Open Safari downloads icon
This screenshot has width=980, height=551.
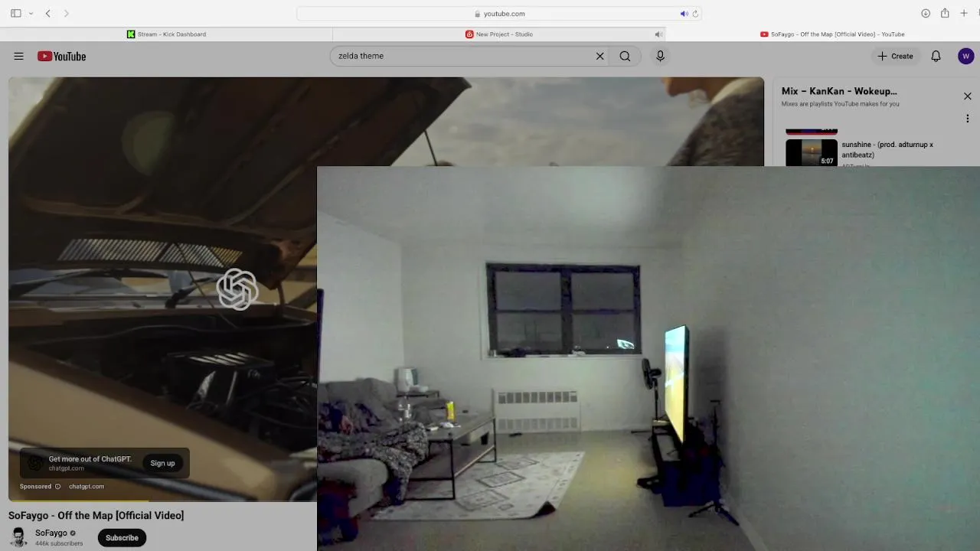point(926,14)
